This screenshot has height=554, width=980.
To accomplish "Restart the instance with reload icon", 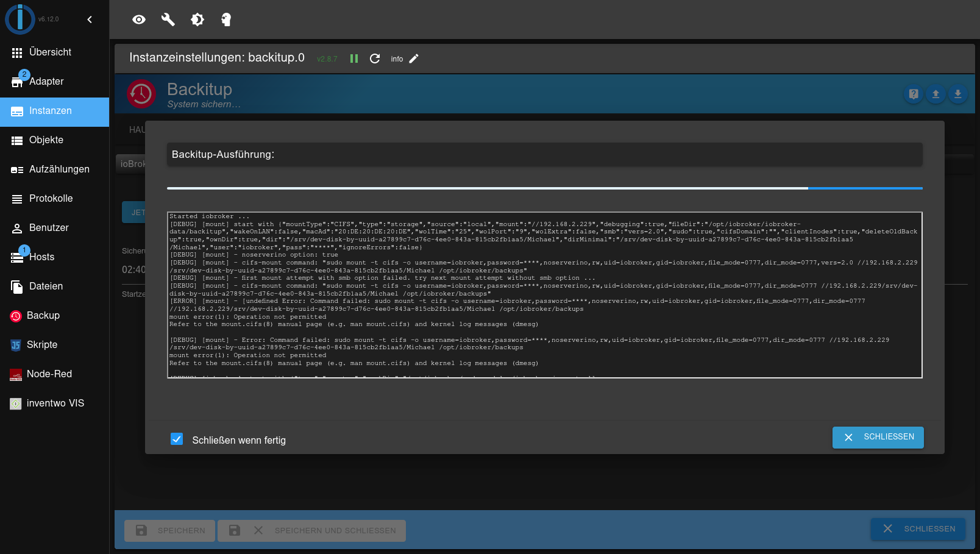I will (375, 59).
